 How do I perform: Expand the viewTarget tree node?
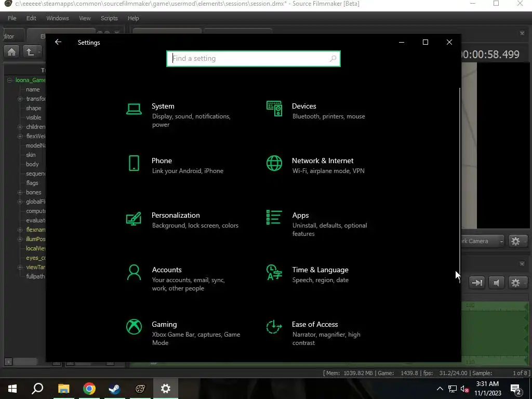[x=20, y=268]
